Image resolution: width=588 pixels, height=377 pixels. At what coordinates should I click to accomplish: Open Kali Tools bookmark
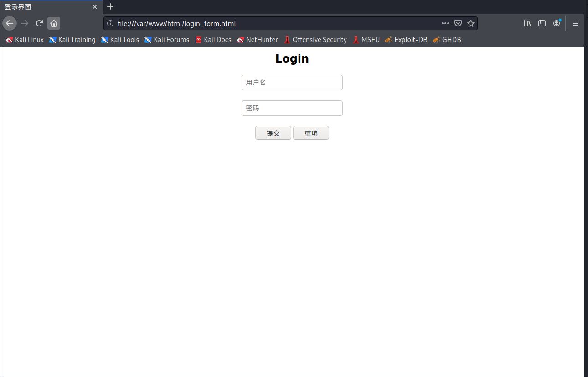120,40
